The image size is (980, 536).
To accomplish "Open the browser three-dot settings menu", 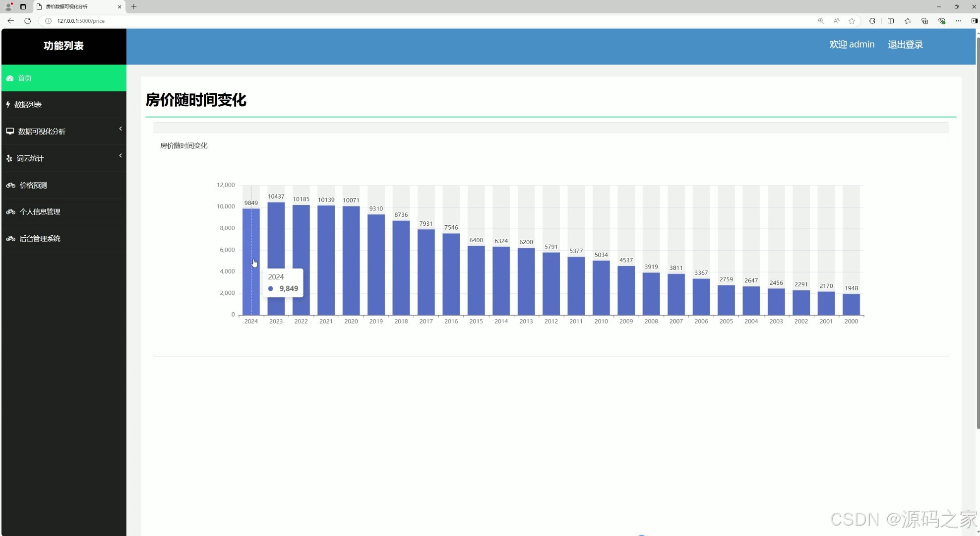I will (x=958, y=21).
